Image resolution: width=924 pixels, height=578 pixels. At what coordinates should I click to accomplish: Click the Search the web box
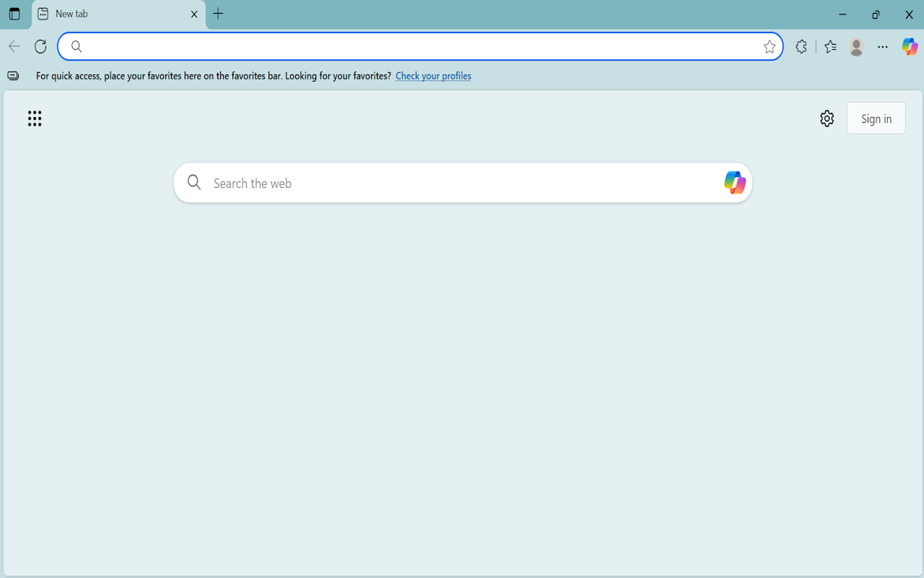463,183
